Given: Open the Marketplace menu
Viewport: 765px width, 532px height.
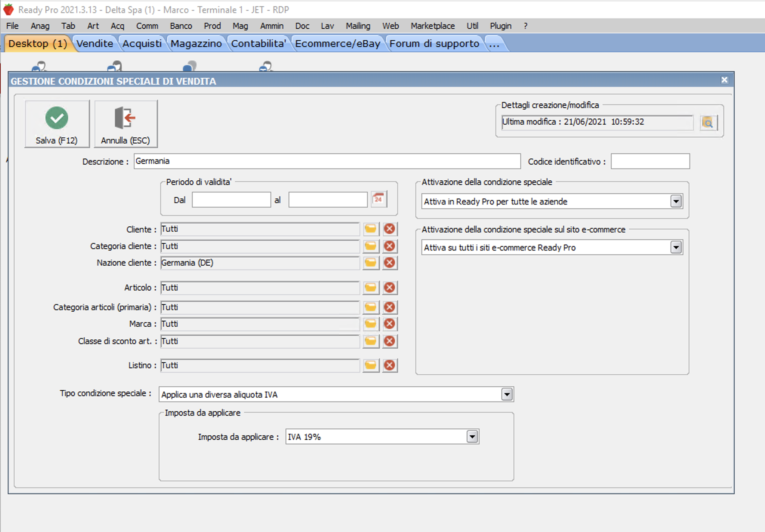Looking at the screenshot, I should tap(433, 26).
